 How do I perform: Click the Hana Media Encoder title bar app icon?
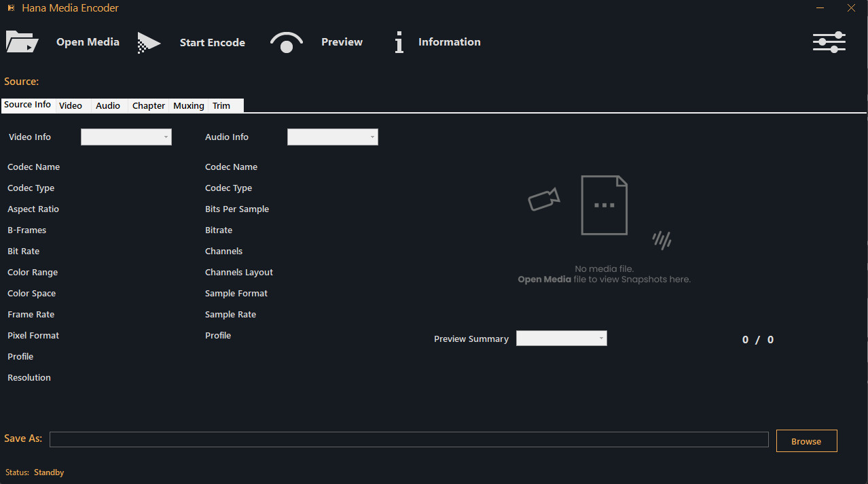(x=11, y=8)
